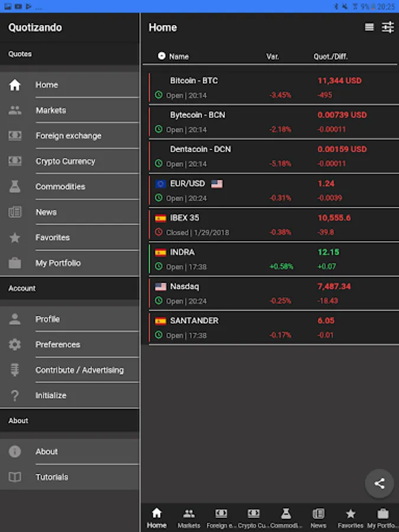This screenshot has width=399, height=532.
Task: Tap the floating share button
Action: 379,484
